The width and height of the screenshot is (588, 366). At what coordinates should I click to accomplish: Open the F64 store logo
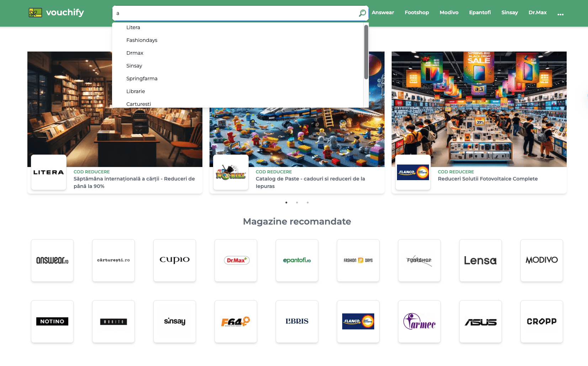pos(236,322)
